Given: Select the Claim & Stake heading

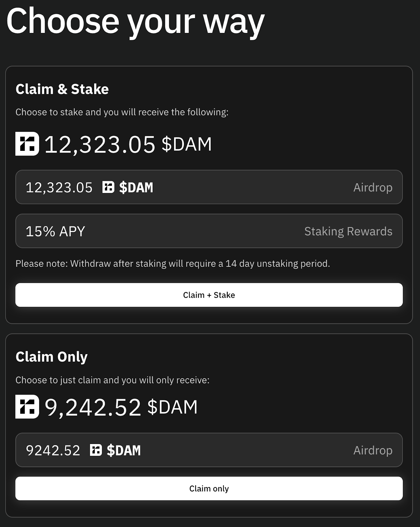Looking at the screenshot, I should tap(62, 89).
